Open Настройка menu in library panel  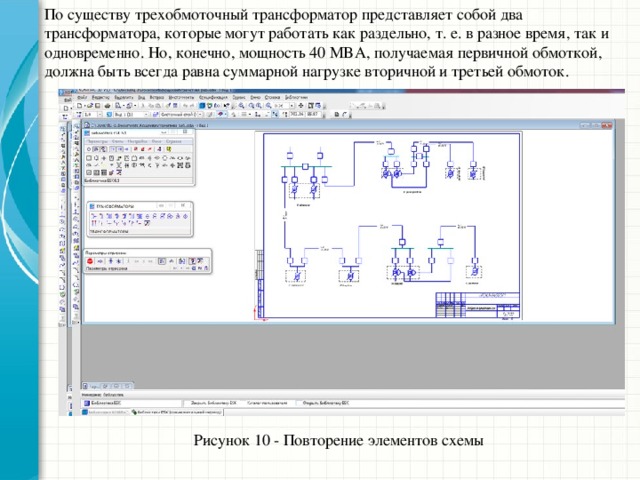138,142
